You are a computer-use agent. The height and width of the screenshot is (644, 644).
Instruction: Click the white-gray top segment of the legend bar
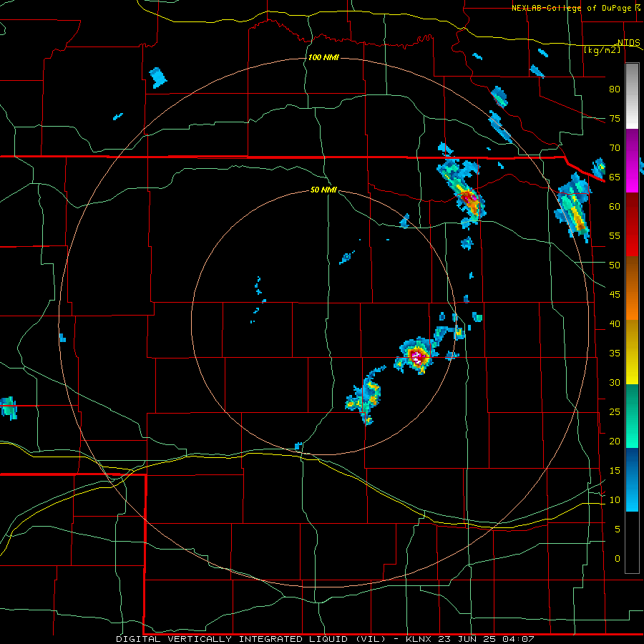click(x=632, y=96)
